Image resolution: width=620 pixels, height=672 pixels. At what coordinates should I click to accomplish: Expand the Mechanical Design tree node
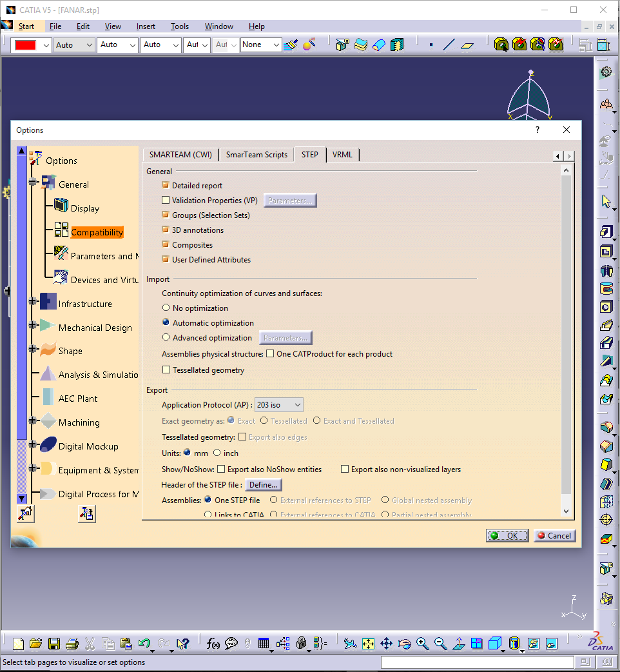[x=33, y=325]
